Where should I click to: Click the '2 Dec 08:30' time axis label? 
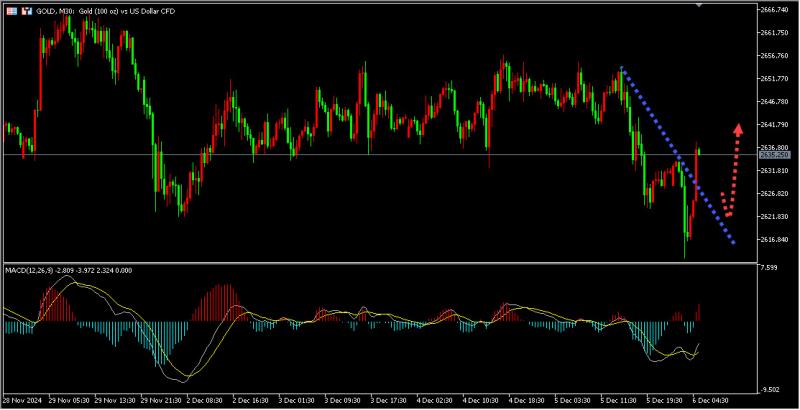[x=206, y=401]
